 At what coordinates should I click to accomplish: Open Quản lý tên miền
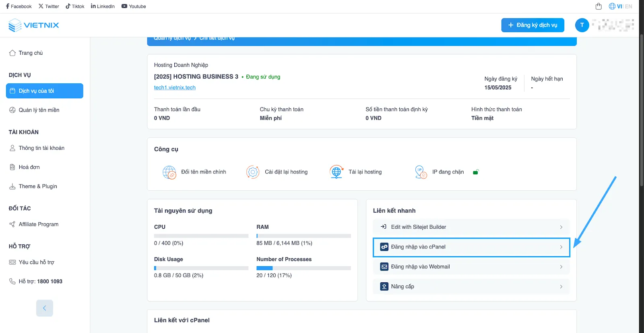39,110
